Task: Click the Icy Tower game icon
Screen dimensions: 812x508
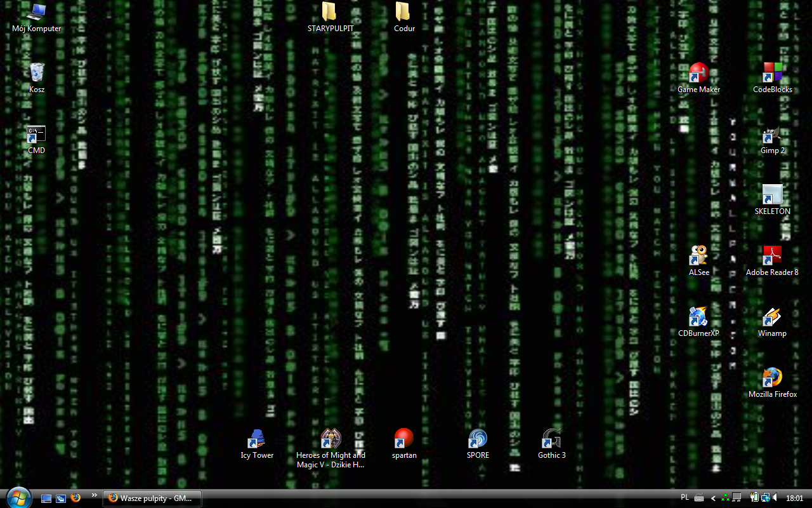Action: (x=256, y=439)
